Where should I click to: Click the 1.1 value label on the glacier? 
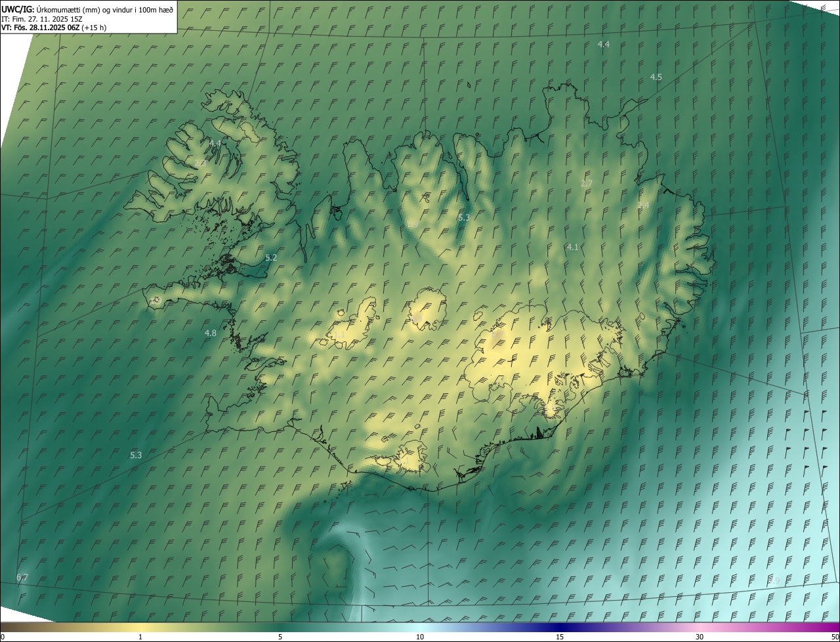339,335
